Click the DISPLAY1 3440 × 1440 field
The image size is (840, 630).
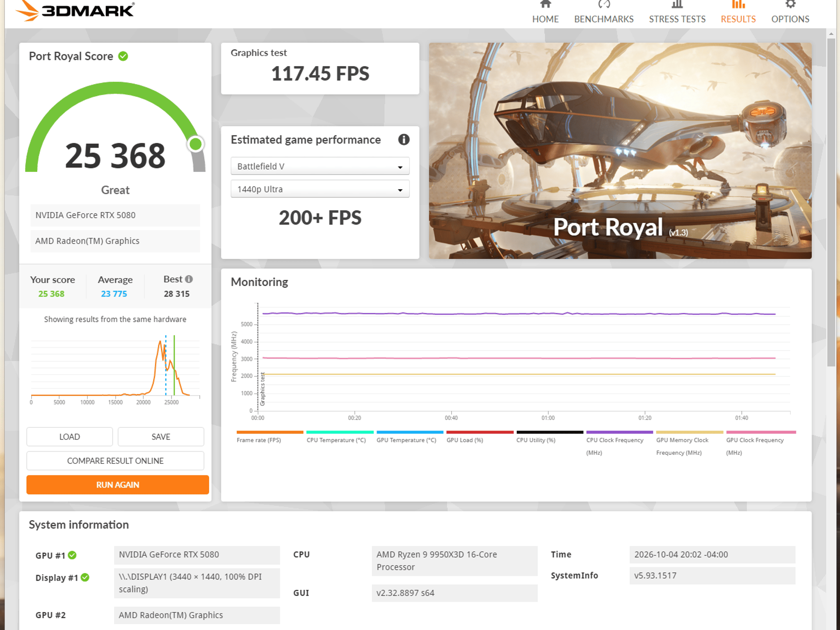(x=197, y=583)
